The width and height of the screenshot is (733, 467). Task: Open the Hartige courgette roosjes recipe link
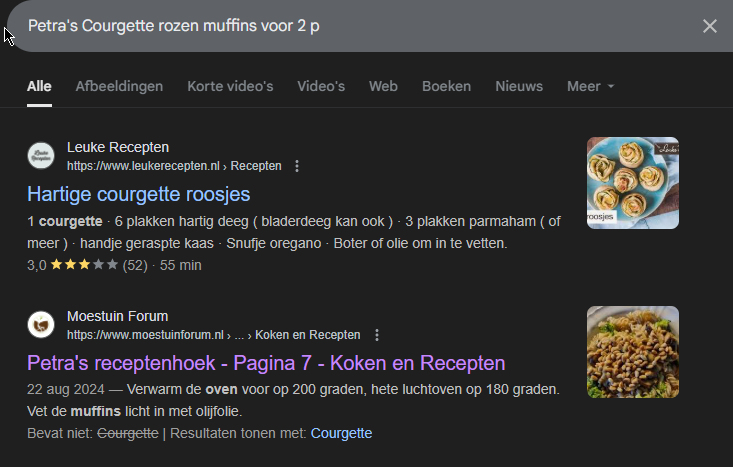coord(138,194)
